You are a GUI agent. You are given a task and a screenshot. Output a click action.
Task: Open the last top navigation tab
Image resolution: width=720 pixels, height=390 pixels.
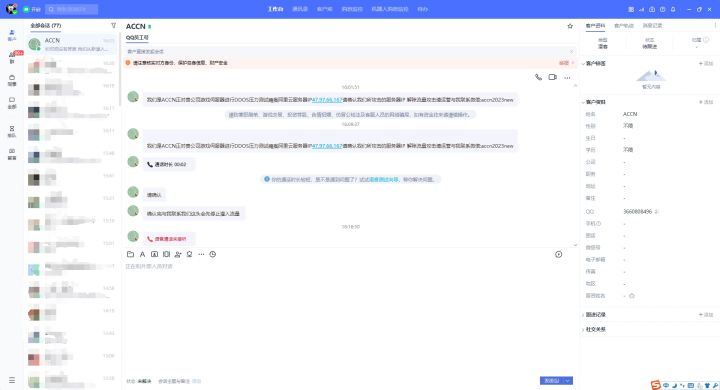pos(422,9)
